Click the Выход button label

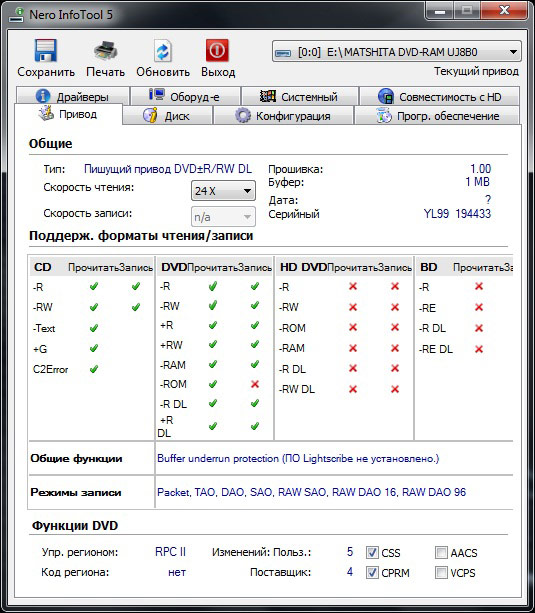coord(218,72)
